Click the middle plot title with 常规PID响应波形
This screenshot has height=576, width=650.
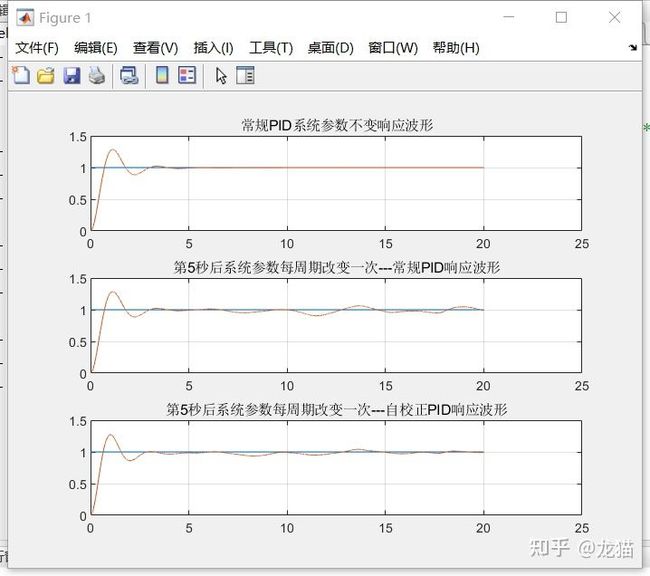337,267
